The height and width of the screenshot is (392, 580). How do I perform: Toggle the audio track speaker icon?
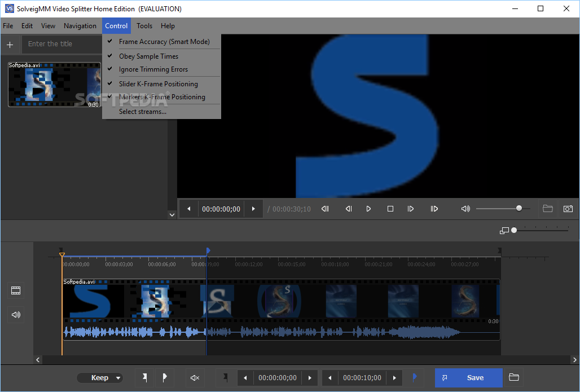click(16, 315)
